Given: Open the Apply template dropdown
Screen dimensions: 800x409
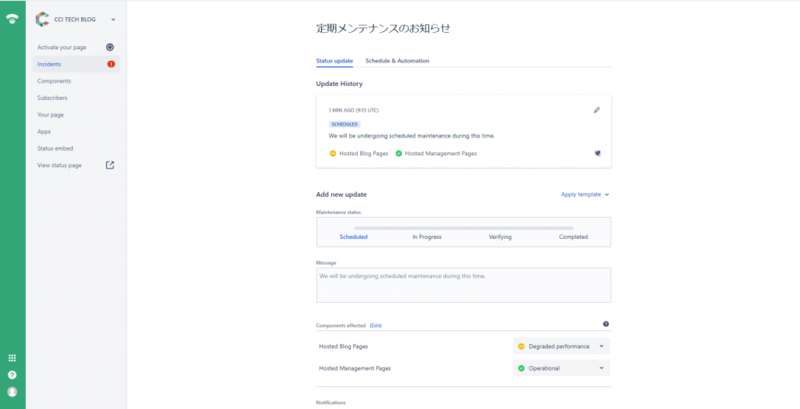Looking at the screenshot, I should click(585, 194).
